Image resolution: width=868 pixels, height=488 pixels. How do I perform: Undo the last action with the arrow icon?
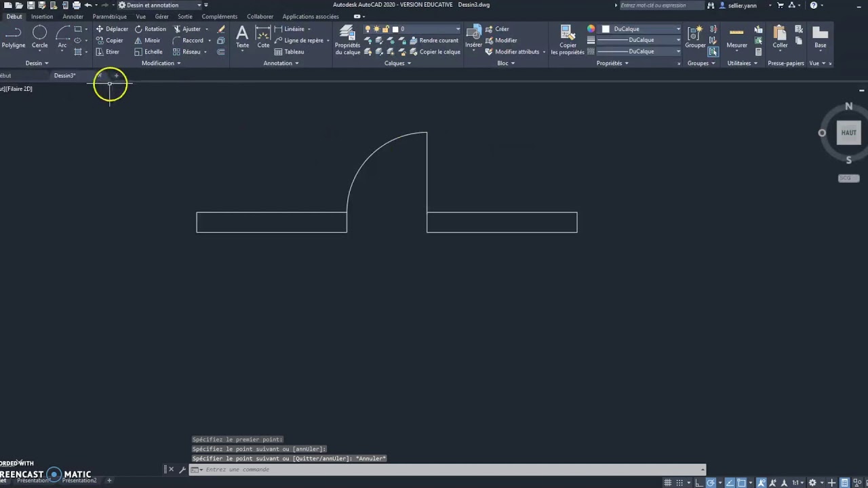pyautogui.click(x=88, y=5)
